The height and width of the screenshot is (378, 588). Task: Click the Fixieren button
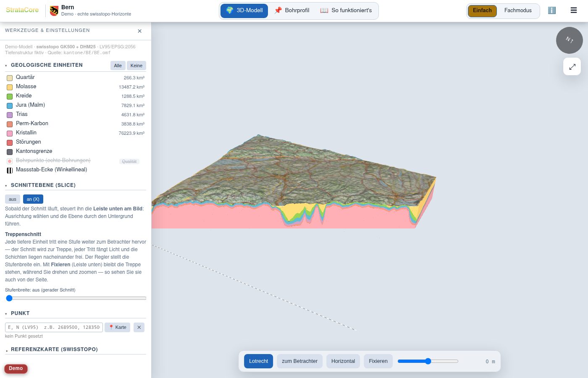pos(378,361)
